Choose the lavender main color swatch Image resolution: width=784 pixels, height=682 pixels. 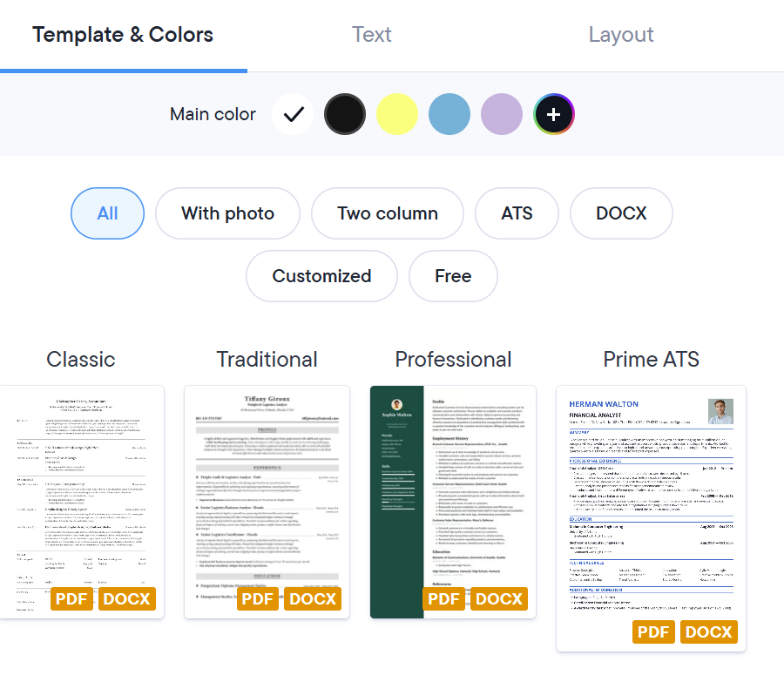coord(502,114)
